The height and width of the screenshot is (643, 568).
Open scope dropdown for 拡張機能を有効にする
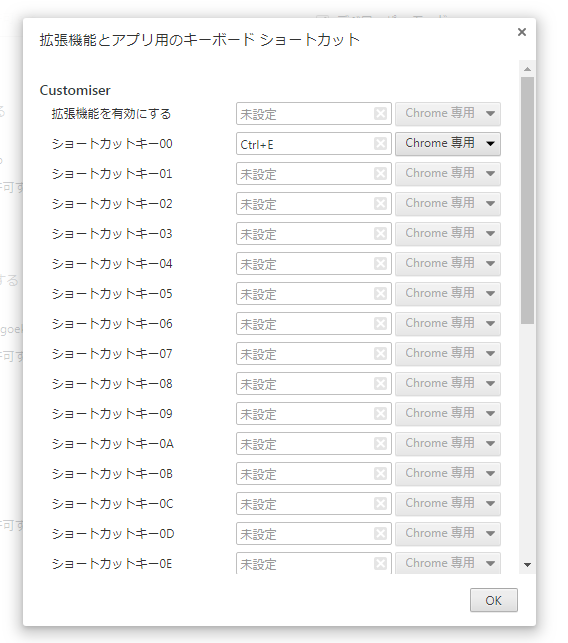click(448, 114)
